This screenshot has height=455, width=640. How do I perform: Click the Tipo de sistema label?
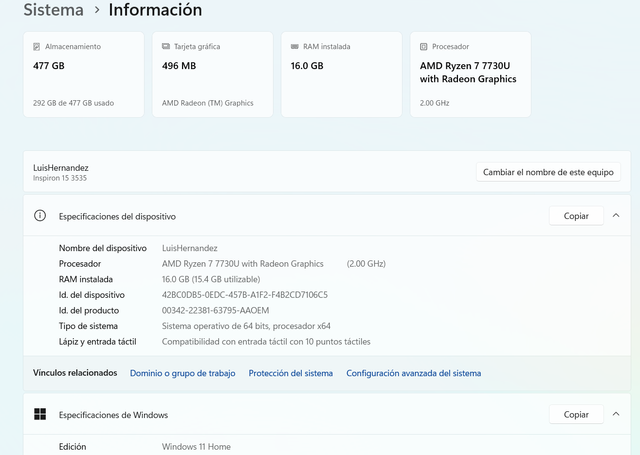coord(88,326)
